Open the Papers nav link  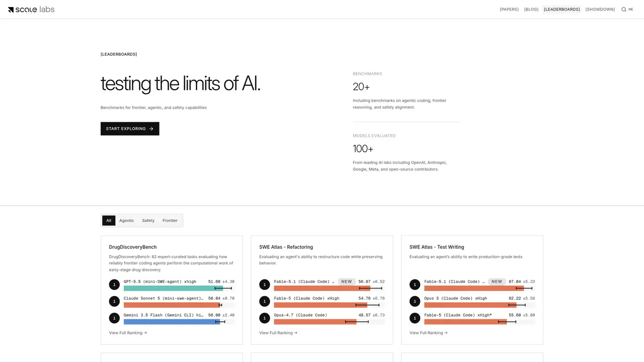tap(509, 10)
